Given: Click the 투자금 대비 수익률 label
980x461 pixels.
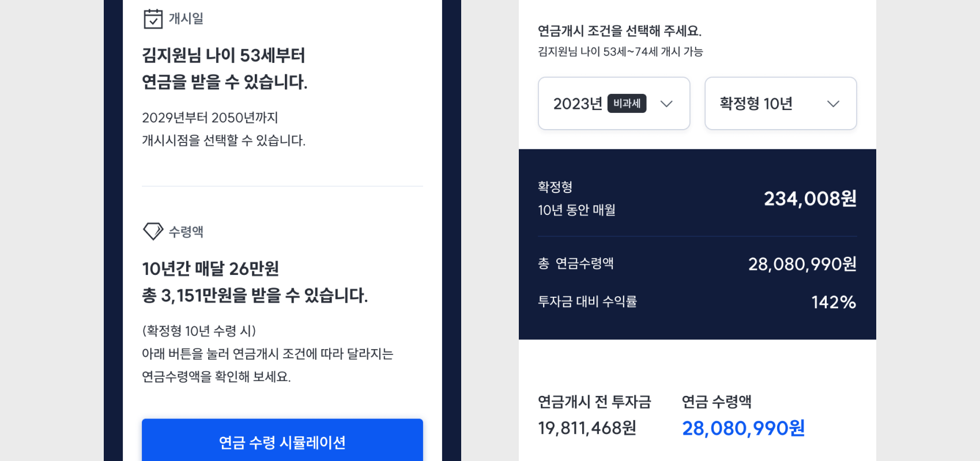Looking at the screenshot, I should 587,301.
